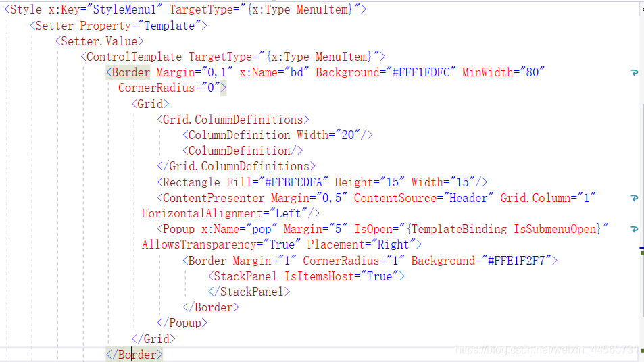Click the Background="#FFE1F2F7" value
644x362 pixels.
point(516,261)
